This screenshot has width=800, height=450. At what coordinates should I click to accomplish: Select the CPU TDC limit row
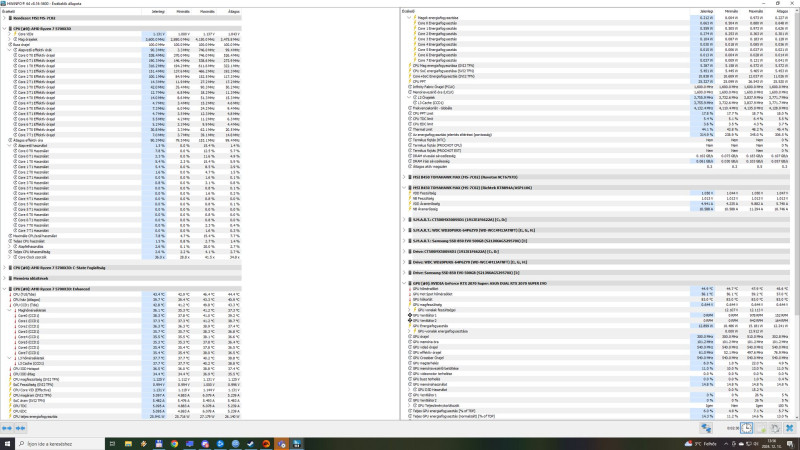(595, 119)
